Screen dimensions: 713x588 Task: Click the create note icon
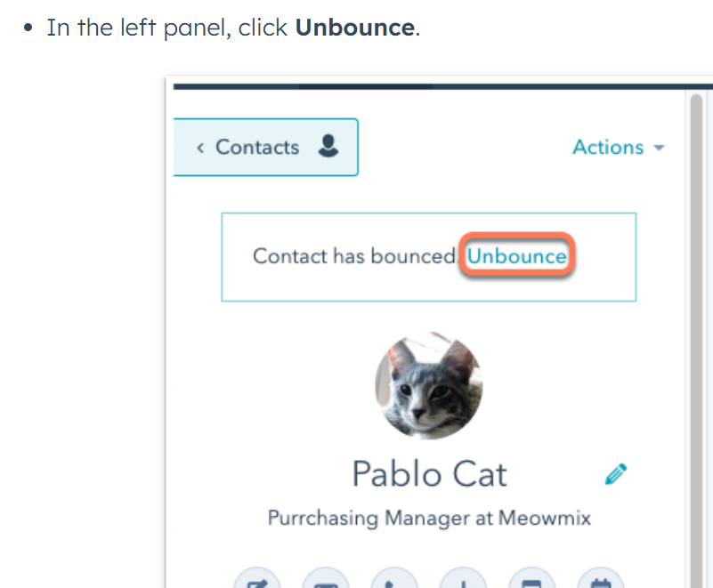[256, 581]
